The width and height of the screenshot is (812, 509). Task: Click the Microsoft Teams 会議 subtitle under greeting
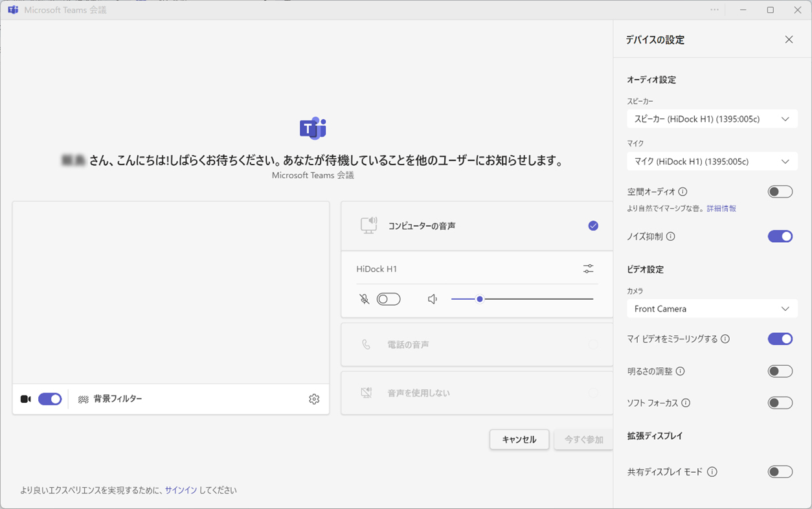click(313, 175)
